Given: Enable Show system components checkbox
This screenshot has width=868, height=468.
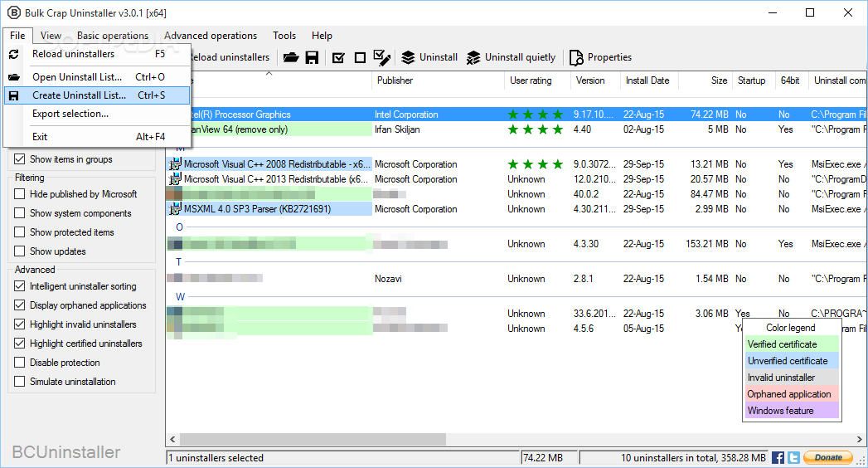Looking at the screenshot, I should point(19,213).
